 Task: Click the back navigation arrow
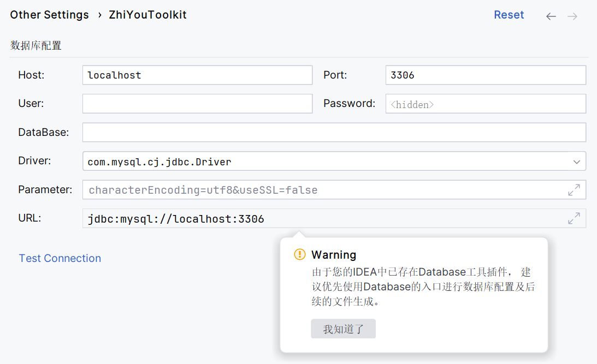(x=551, y=16)
